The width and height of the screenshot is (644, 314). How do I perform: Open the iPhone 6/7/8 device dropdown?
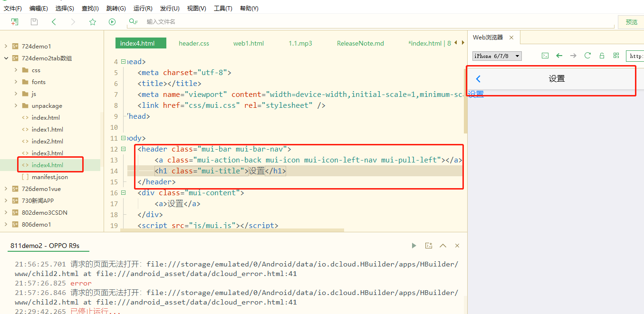click(x=497, y=56)
